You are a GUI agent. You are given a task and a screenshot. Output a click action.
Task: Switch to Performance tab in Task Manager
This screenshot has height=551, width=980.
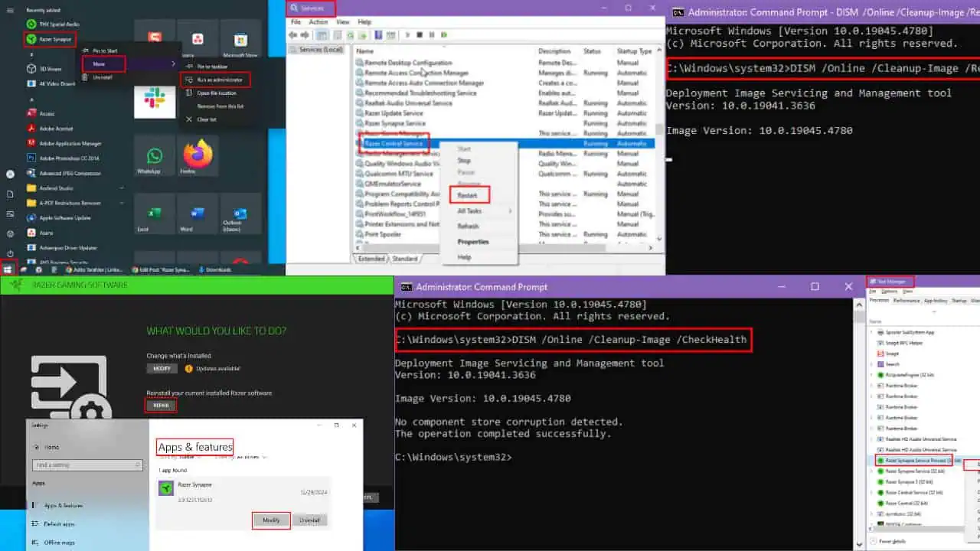906,301
